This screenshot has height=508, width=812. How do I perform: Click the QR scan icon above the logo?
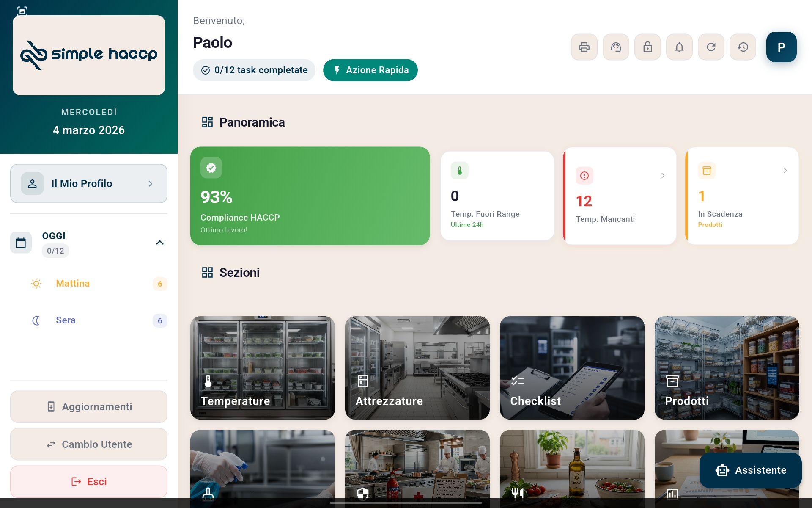point(22,11)
